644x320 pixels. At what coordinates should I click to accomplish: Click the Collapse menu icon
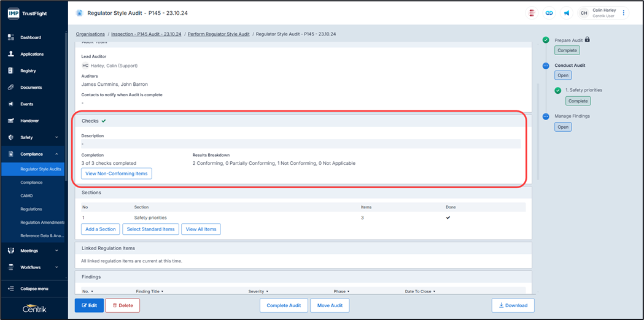click(10, 289)
